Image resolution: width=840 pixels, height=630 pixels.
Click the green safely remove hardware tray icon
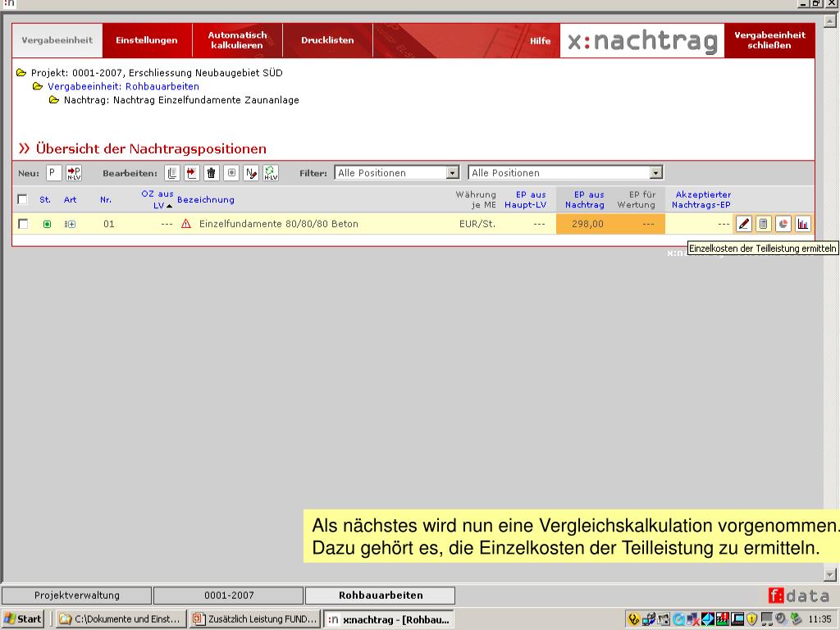(x=796, y=619)
